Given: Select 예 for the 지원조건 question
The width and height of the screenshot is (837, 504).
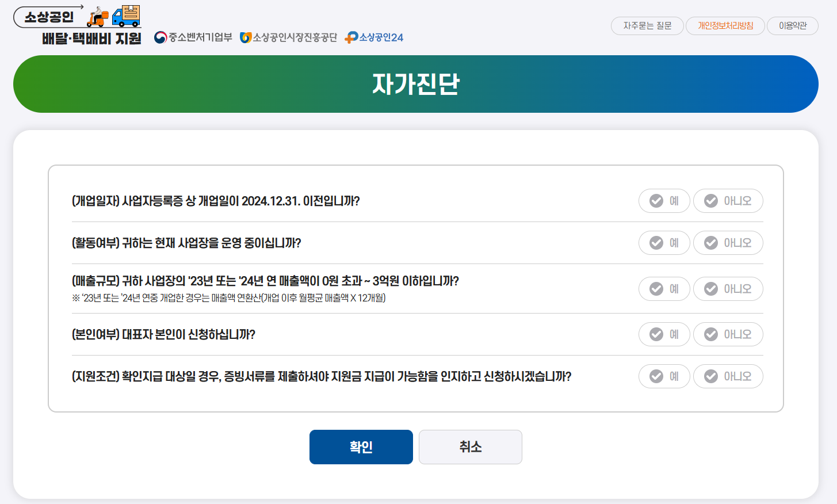Looking at the screenshot, I should pos(664,376).
